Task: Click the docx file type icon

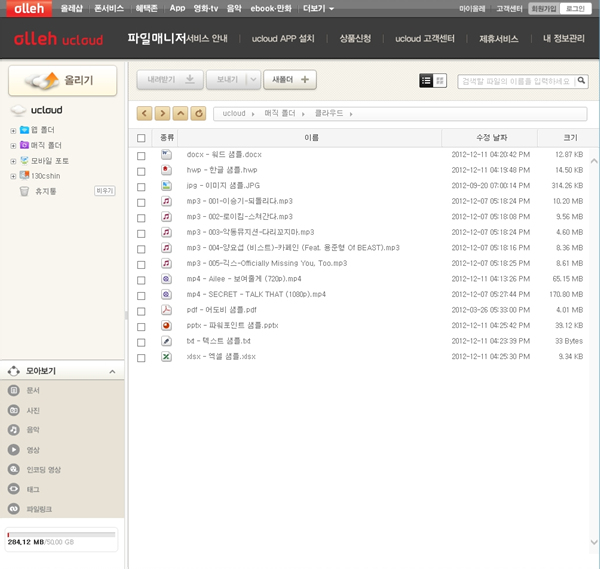Action: (166, 155)
